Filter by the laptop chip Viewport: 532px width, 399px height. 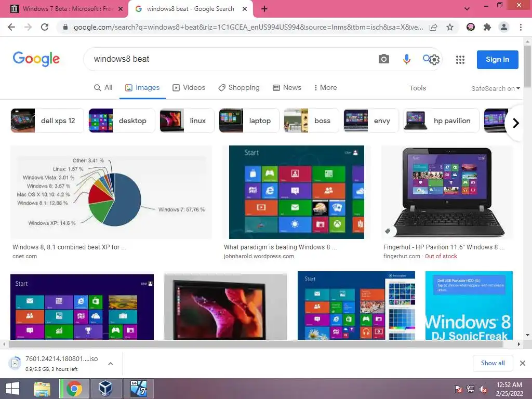[249, 121]
